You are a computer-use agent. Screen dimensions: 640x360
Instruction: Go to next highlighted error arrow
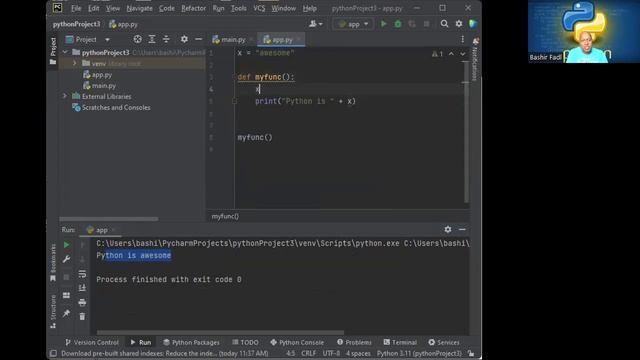click(x=462, y=54)
